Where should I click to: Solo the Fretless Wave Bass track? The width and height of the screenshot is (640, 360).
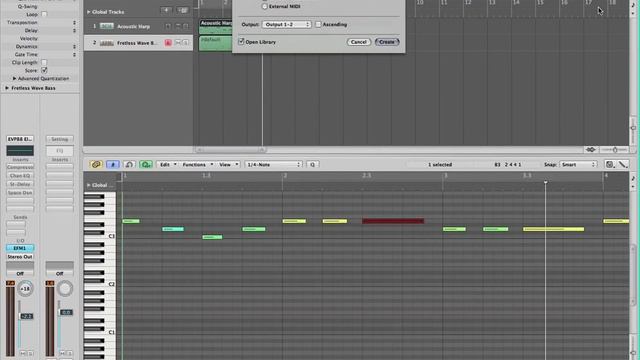click(185, 43)
